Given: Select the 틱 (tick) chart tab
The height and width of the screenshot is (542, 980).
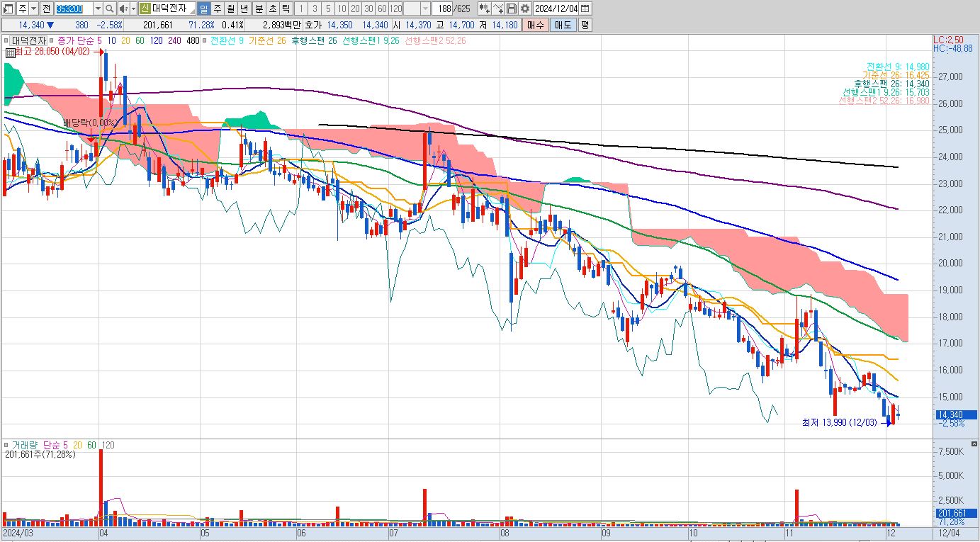Looking at the screenshot, I should coord(285,9).
